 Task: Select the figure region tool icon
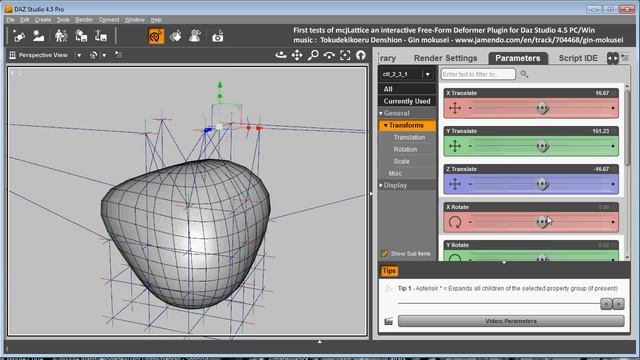[195, 36]
